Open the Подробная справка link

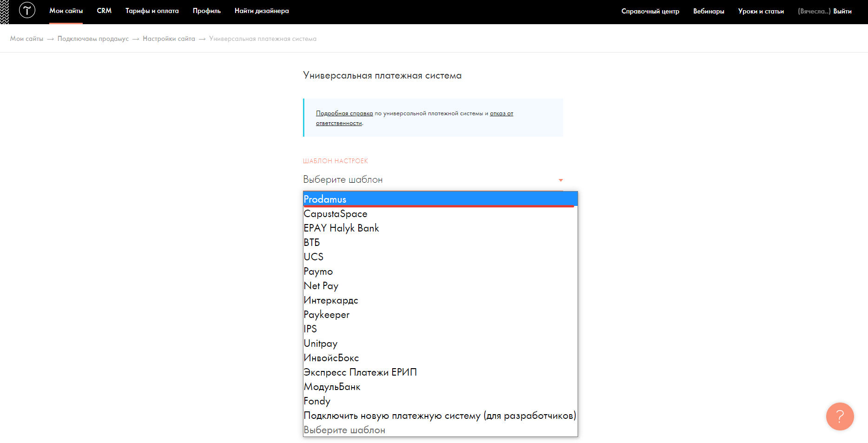344,113
